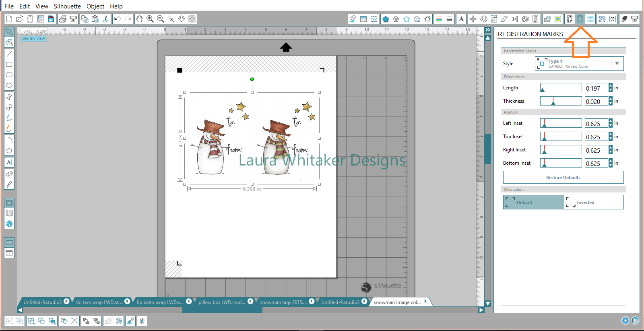Adjust the Left Inset slider
The width and height of the screenshot is (644, 331).
point(561,123)
